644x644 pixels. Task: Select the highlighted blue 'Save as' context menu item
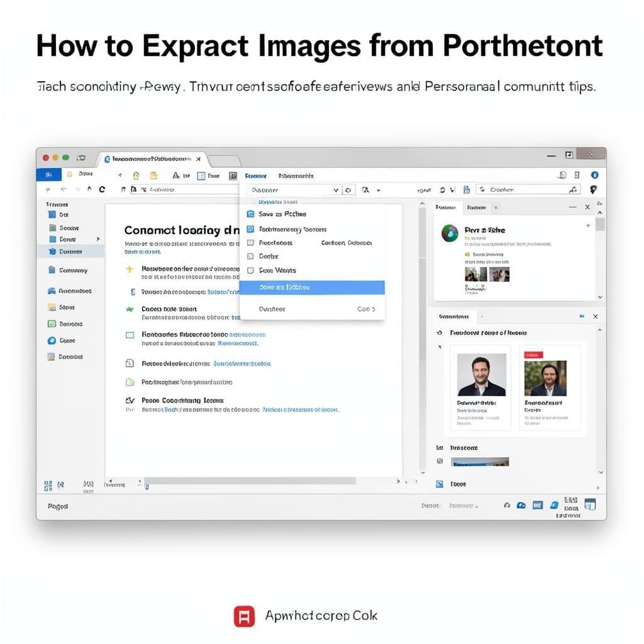pyautogui.click(x=312, y=287)
